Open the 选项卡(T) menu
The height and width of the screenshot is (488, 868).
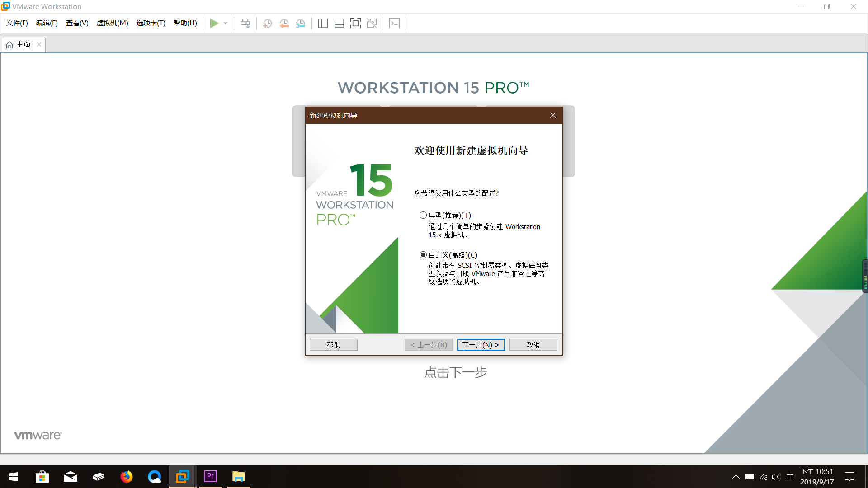tap(151, 23)
